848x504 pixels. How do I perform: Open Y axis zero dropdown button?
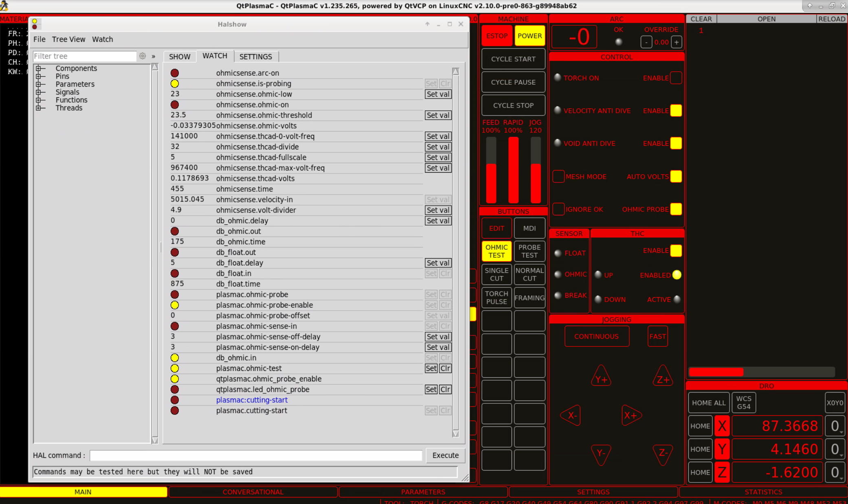tap(835, 449)
